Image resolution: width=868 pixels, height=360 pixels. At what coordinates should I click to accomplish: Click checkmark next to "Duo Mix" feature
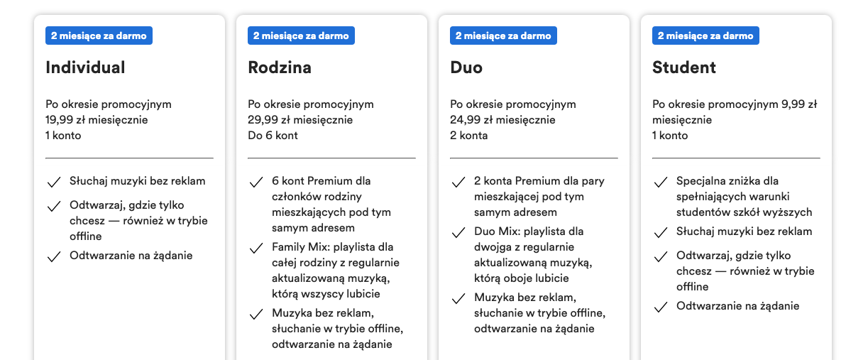point(458,233)
